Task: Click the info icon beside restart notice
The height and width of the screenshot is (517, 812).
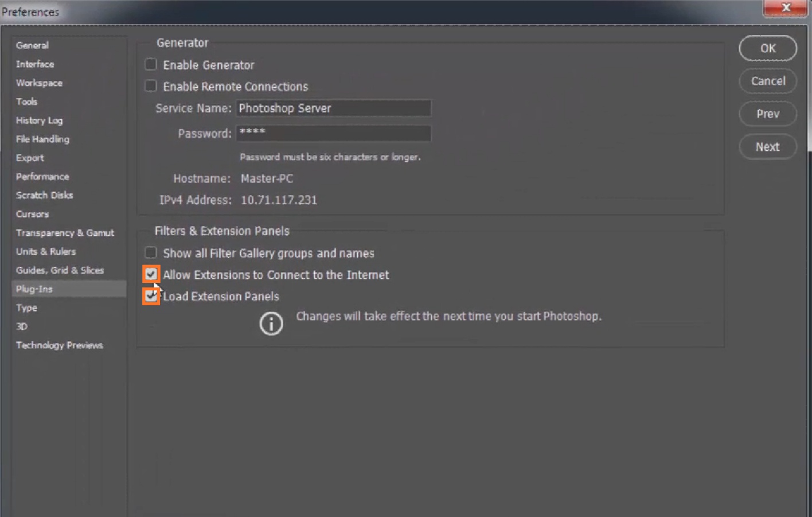Action: [x=271, y=324]
